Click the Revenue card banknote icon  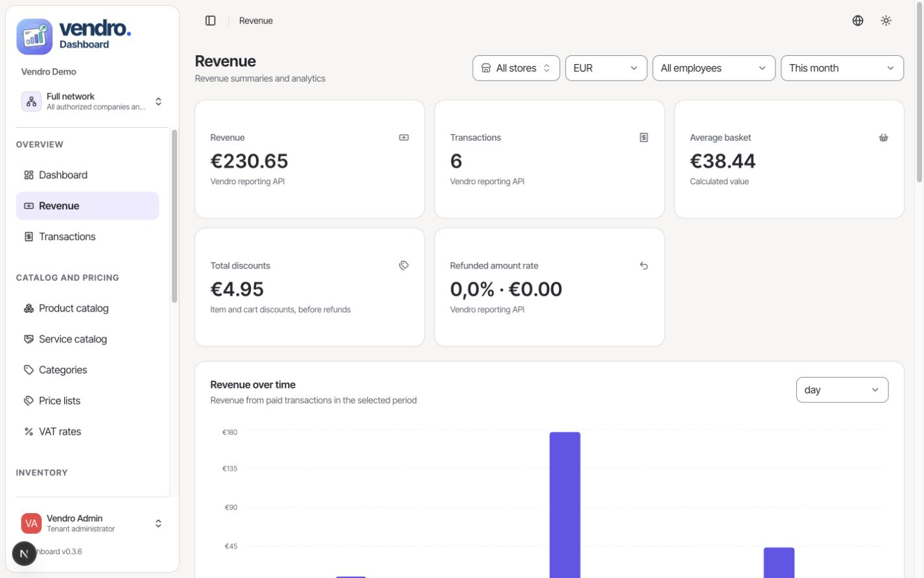(404, 138)
